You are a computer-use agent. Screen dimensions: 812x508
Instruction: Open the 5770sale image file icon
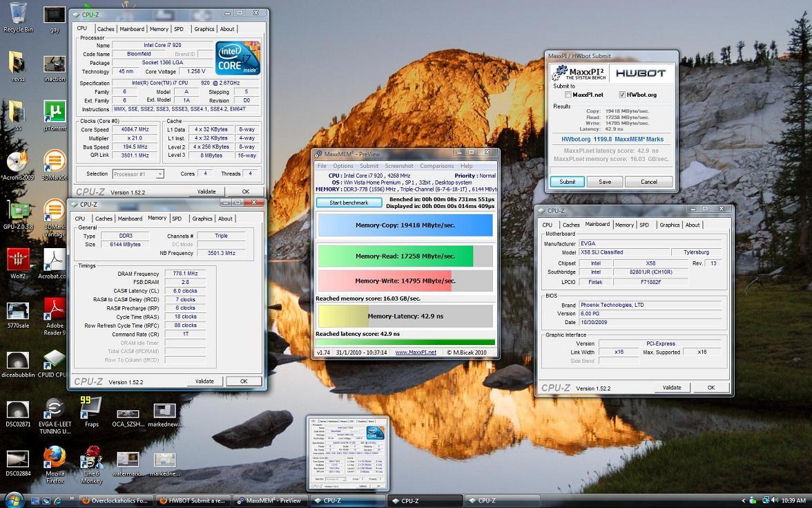click(x=18, y=315)
